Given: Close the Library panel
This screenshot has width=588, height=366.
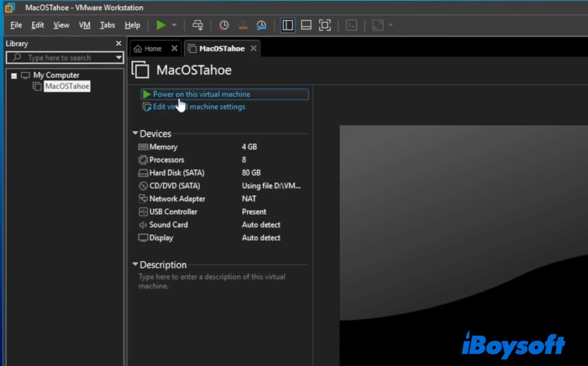Looking at the screenshot, I should (x=119, y=44).
